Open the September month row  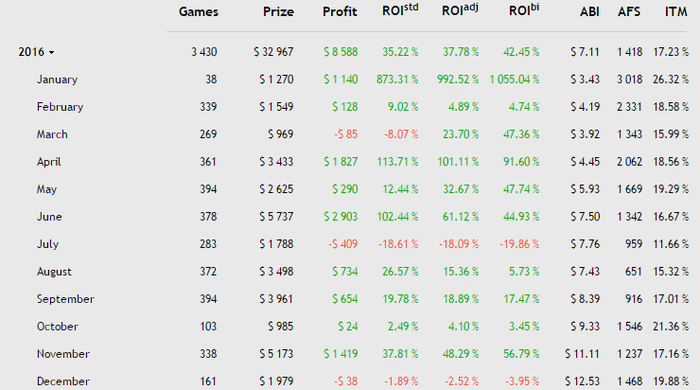[66, 299]
